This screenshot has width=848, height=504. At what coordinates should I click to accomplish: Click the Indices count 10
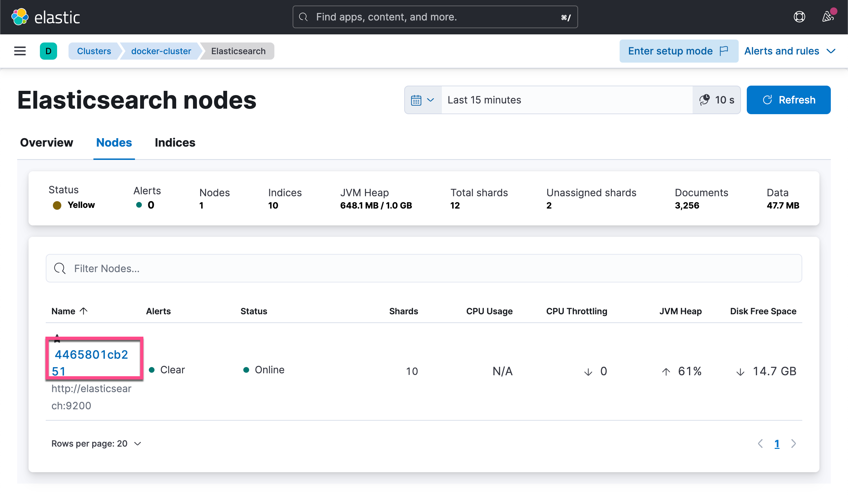tap(273, 206)
